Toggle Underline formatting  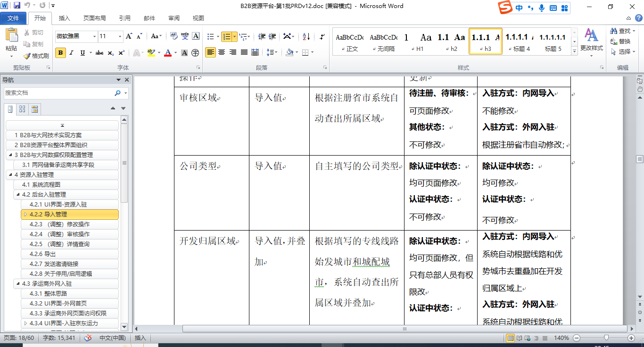[83, 53]
